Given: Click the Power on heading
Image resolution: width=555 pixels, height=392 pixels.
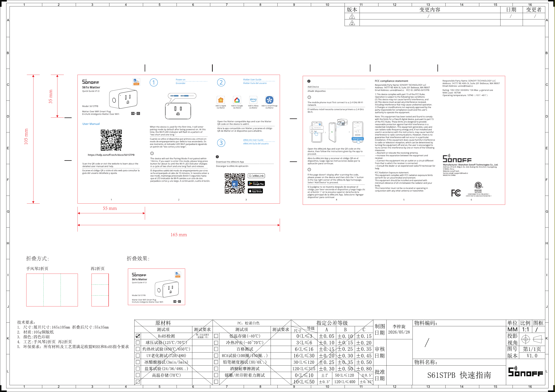Looking at the screenshot, I should click(181, 80).
